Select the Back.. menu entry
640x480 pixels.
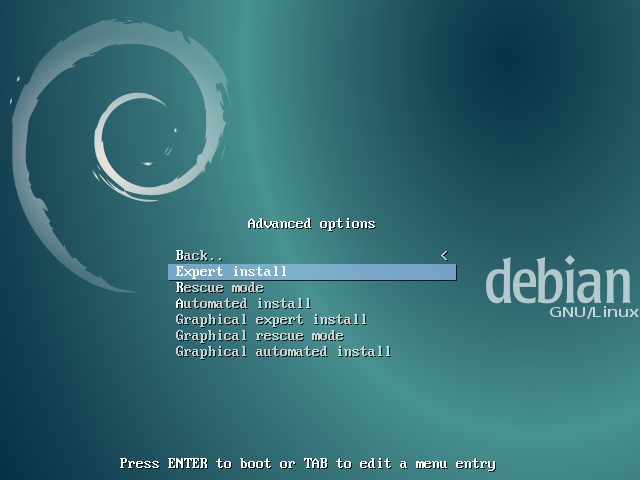[312, 256]
